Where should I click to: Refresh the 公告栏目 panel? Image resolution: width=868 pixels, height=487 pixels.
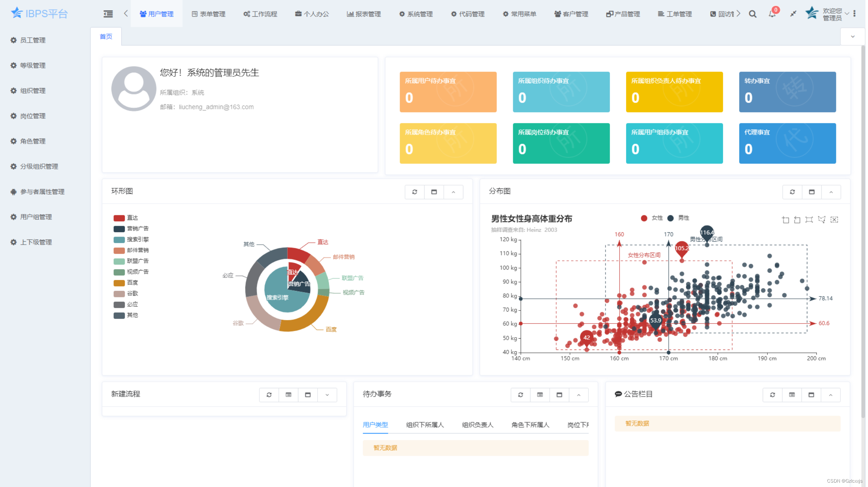point(772,394)
